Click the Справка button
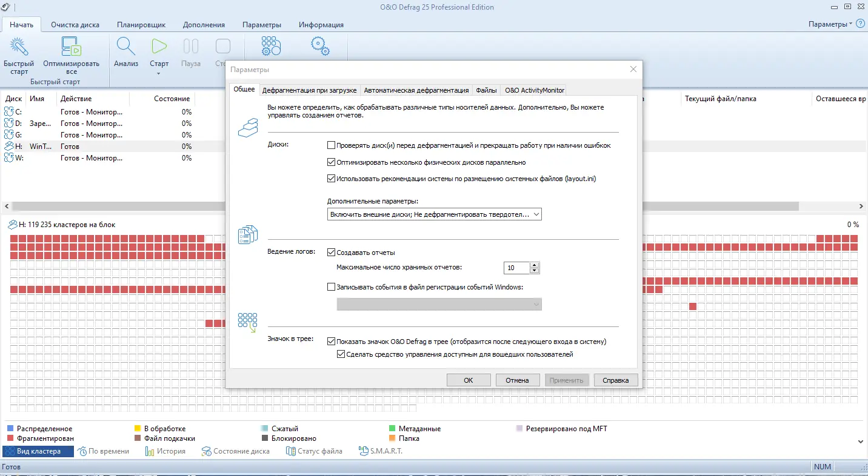Screen dimensions: 868x476 click(616, 380)
